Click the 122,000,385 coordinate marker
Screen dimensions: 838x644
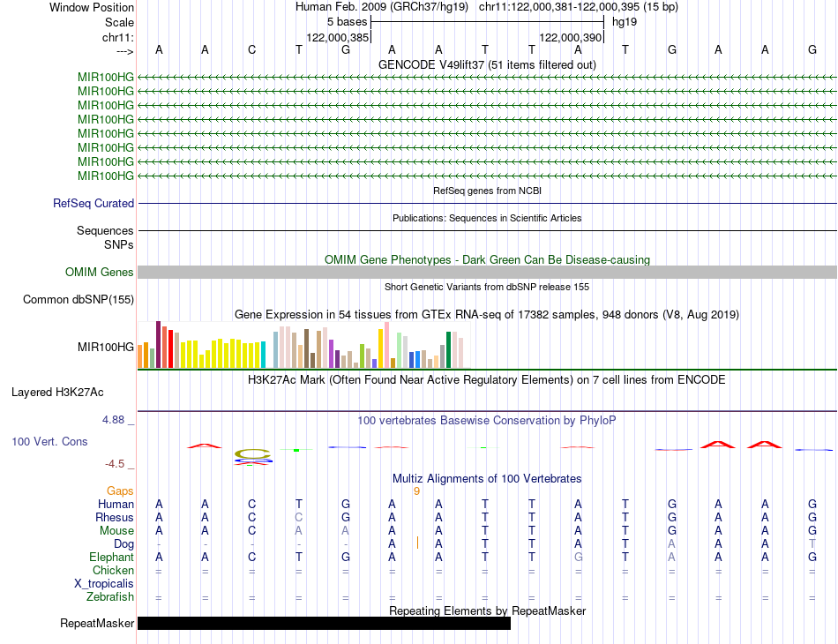coord(337,37)
